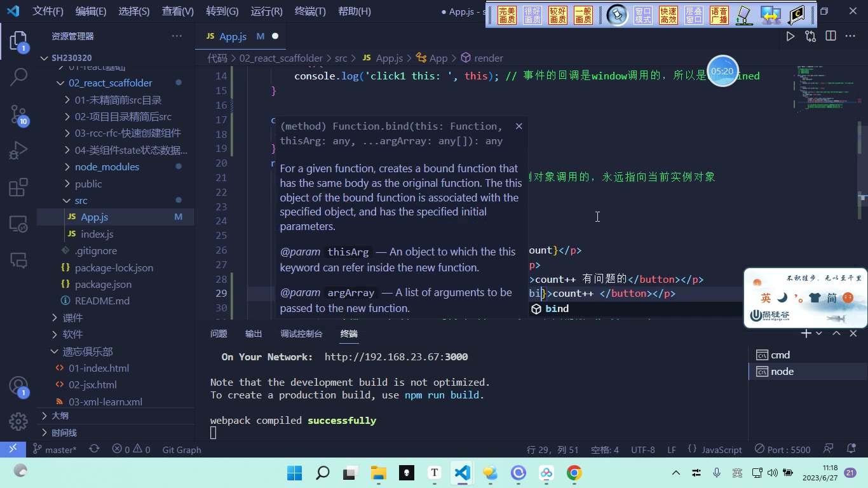Open Source Control view with 10 badge
Viewport: 868px width, 488px height.
18,114
